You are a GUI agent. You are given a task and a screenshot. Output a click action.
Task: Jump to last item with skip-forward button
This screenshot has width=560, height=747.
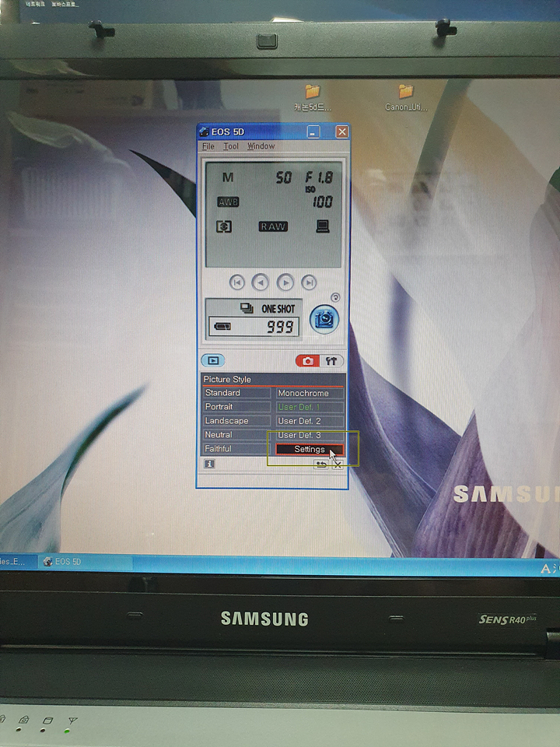pyautogui.click(x=309, y=282)
